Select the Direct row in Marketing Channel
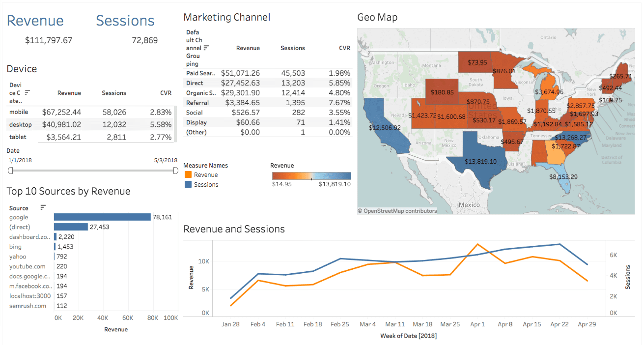This screenshot has height=345, width=644. coord(195,83)
